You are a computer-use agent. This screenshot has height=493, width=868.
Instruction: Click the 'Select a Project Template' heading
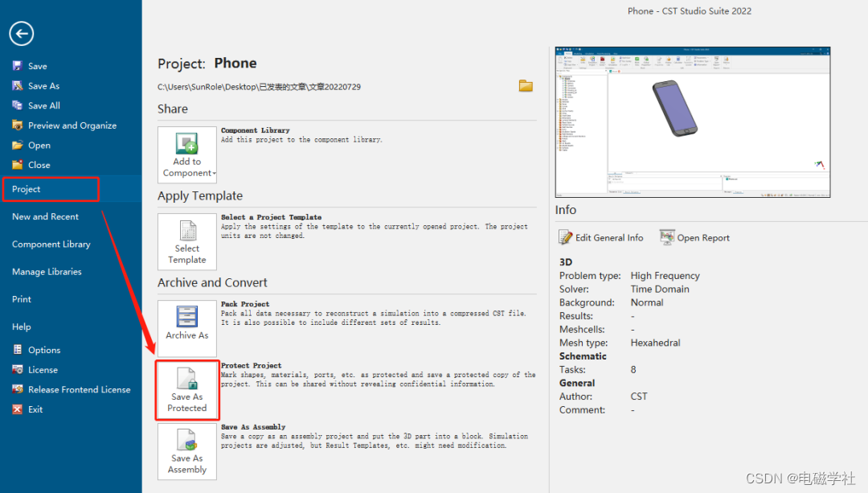272,217
